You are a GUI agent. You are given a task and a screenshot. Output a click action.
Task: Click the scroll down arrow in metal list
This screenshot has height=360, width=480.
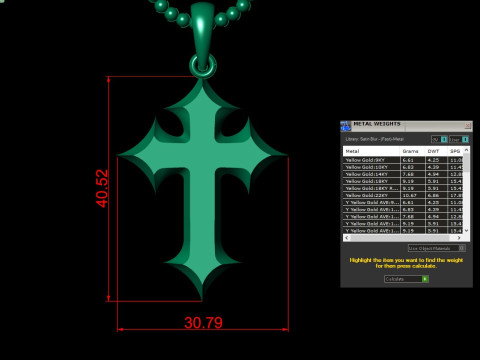point(466,230)
